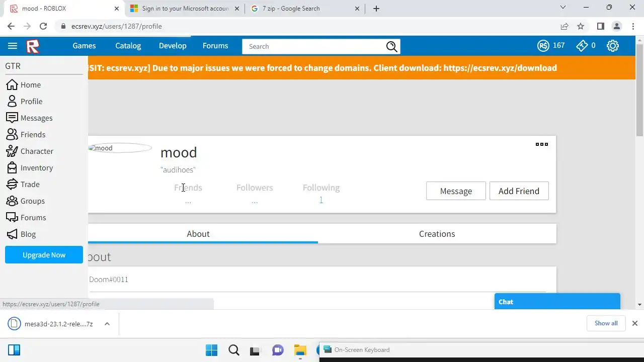Open the Chrome three-dot menu
Screen dimensions: 644x362
(x=633, y=26)
